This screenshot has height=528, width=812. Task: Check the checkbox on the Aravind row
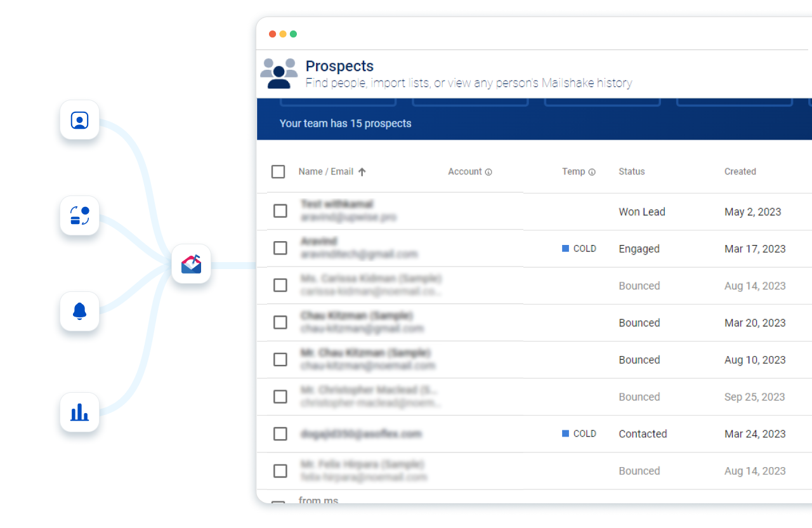[280, 248]
